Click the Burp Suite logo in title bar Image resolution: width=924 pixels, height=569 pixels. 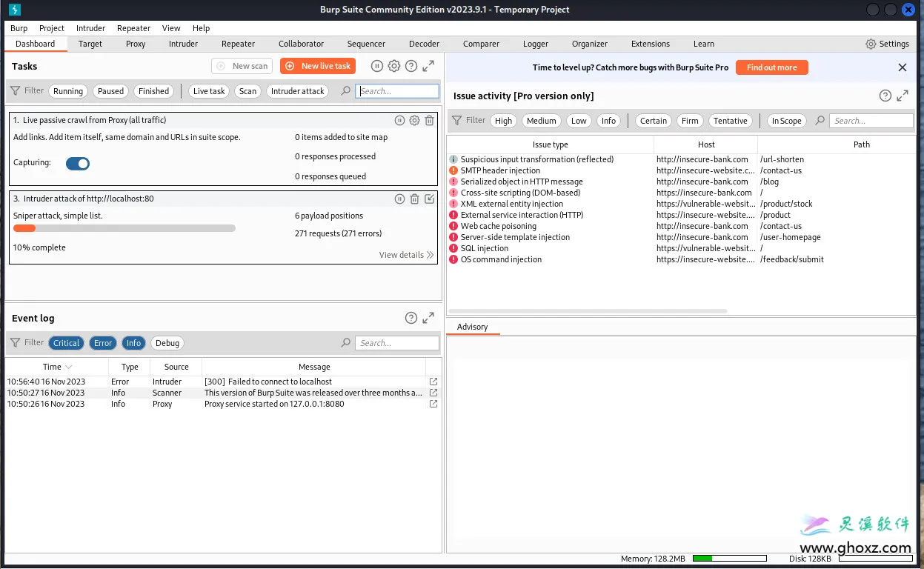click(x=14, y=10)
